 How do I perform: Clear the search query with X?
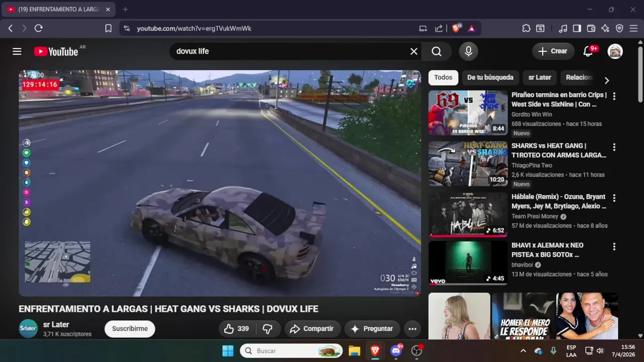[414, 51]
